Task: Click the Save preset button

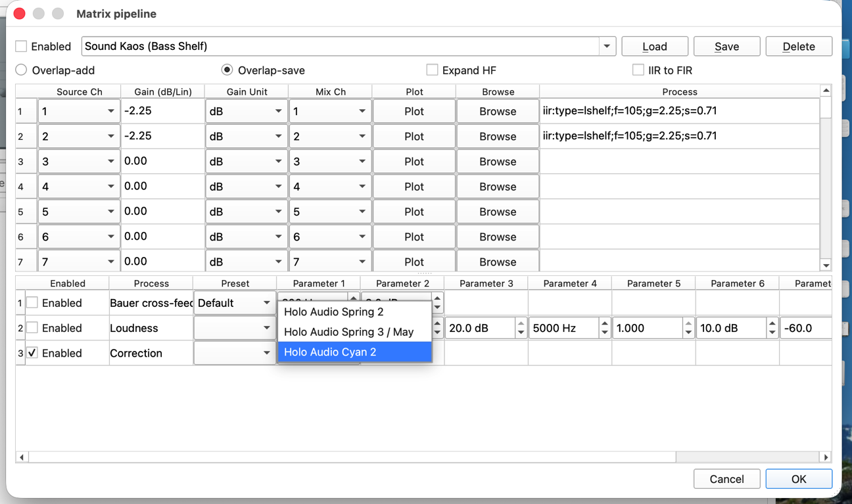Action: click(x=726, y=47)
